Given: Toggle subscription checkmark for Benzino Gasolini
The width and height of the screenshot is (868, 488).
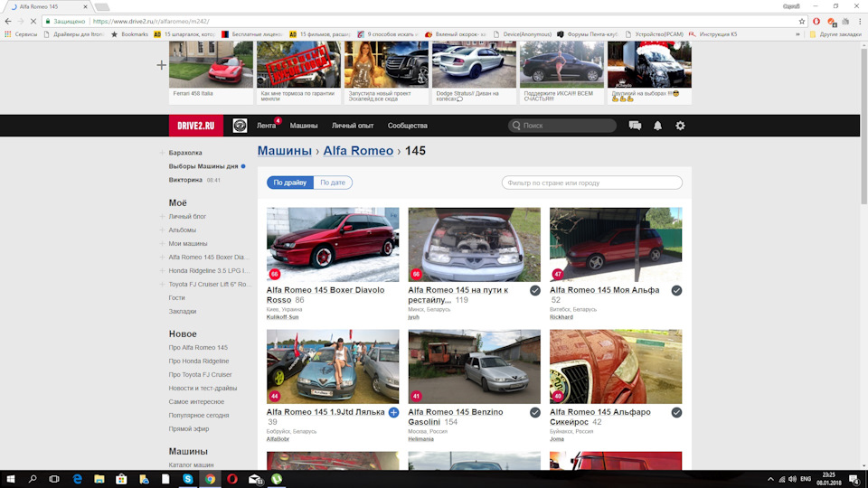Looking at the screenshot, I should [534, 412].
